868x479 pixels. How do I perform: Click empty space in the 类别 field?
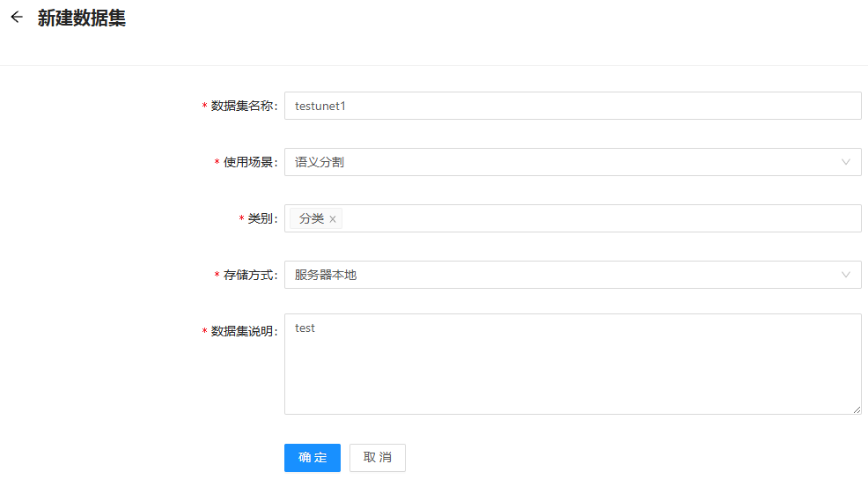point(599,218)
